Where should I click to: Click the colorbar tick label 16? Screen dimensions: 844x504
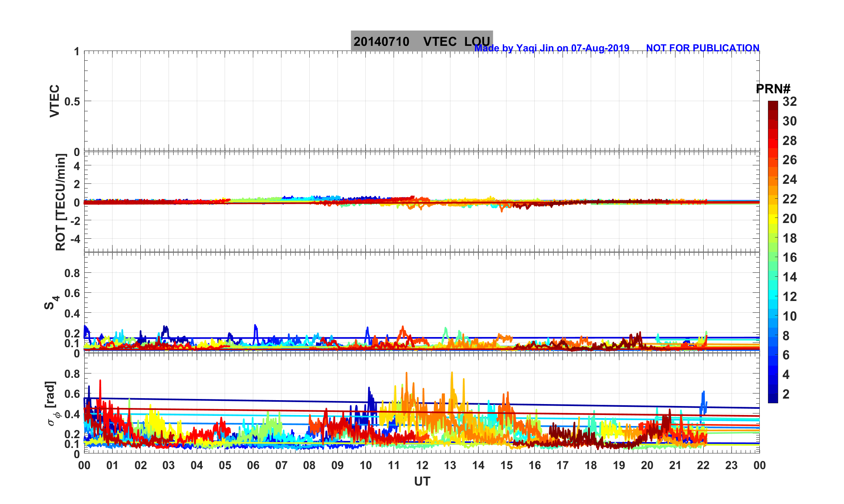(x=790, y=257)
